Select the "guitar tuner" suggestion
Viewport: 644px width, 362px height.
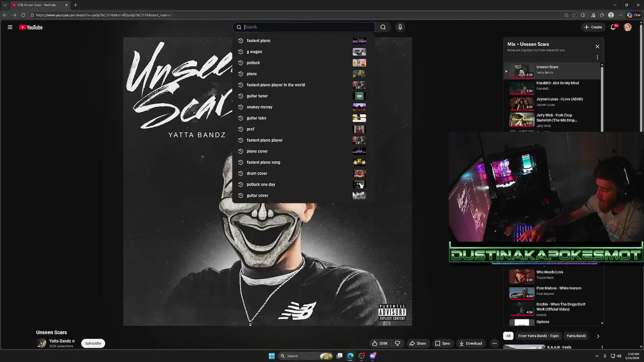point(302,96)
